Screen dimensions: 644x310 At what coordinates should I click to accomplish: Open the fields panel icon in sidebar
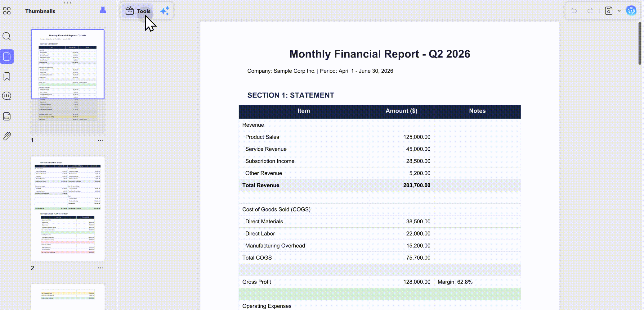[7, 116]
